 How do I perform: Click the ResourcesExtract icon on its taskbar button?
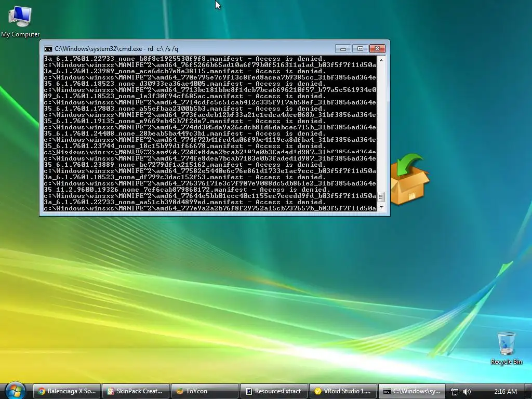click(249, 391)
